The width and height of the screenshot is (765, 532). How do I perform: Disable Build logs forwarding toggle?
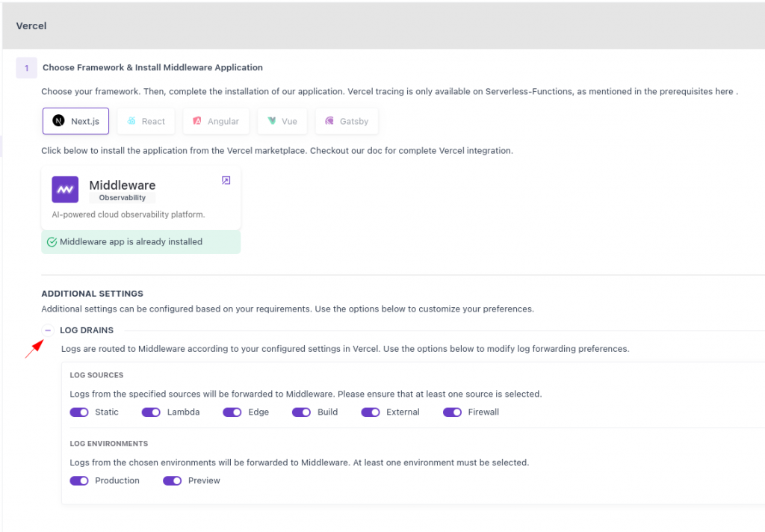click(301, 412)
